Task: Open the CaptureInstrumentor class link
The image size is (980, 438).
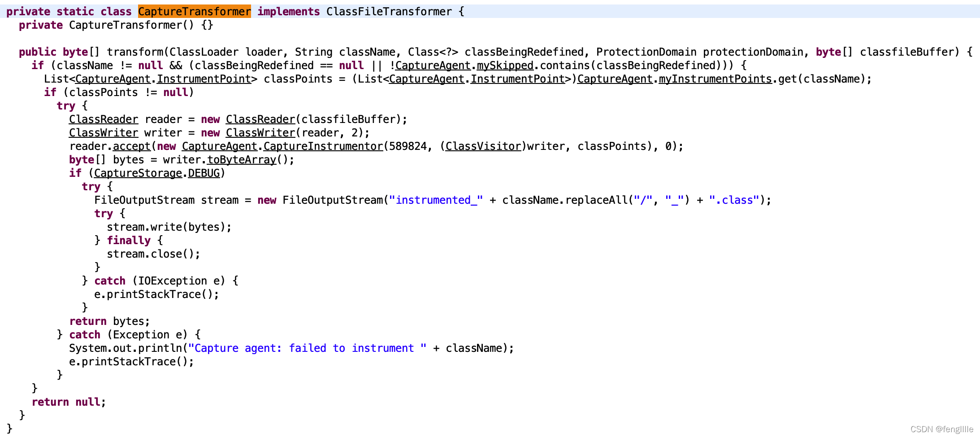Action: click(323, 146)
